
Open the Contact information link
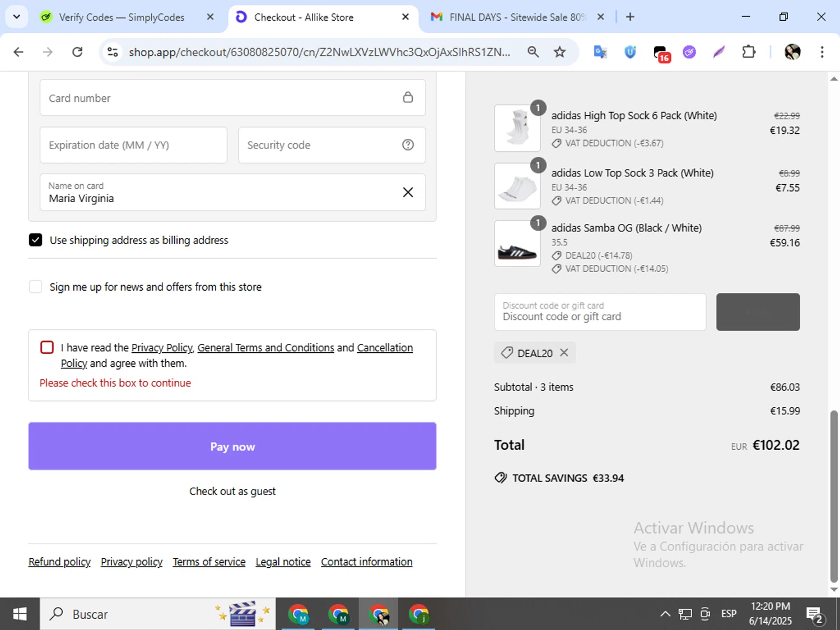pos(367,562)
